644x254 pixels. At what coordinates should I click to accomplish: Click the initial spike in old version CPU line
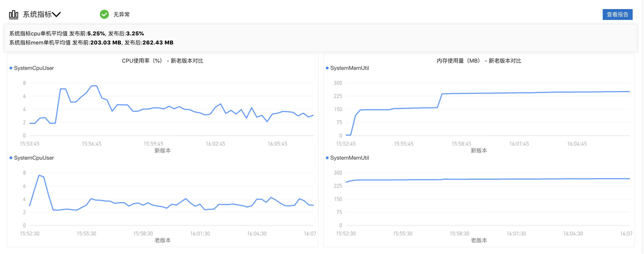tap(39, 175)
